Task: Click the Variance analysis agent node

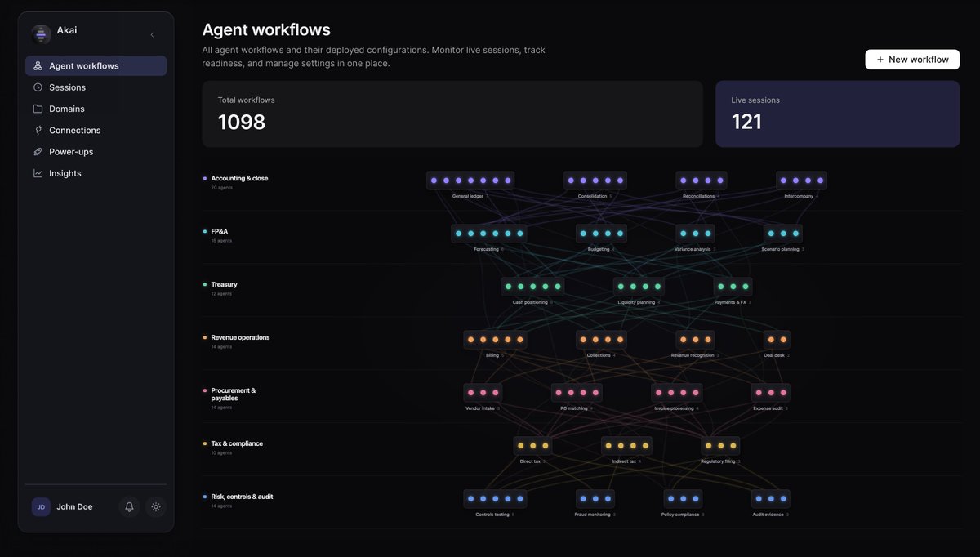Action: [695, 234]
